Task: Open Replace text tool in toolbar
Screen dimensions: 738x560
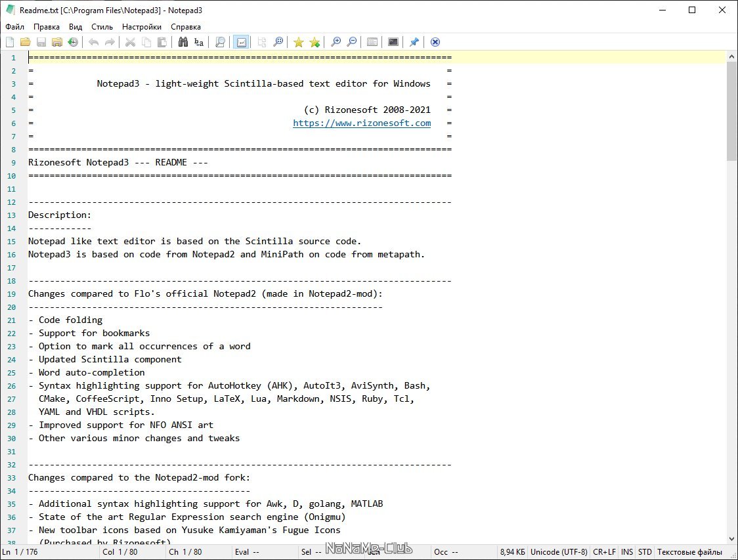Action: [199, 42]
